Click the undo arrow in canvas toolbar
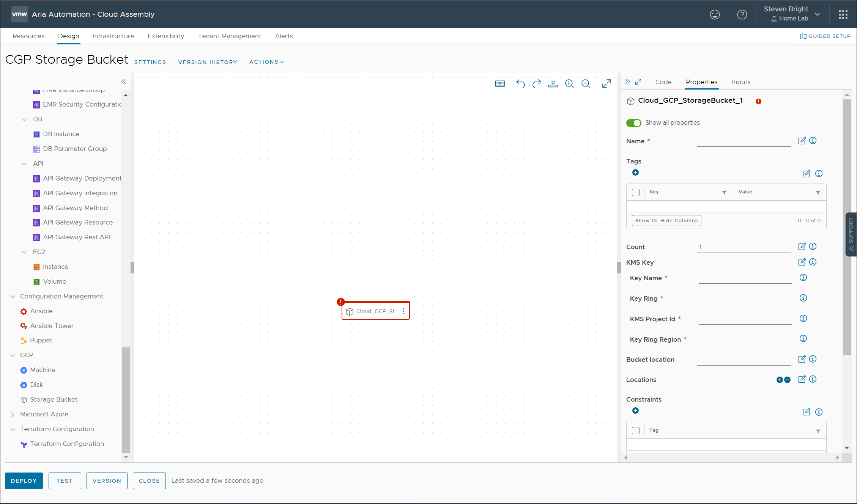Screen dimensions: 857x504 pos(520,83)
